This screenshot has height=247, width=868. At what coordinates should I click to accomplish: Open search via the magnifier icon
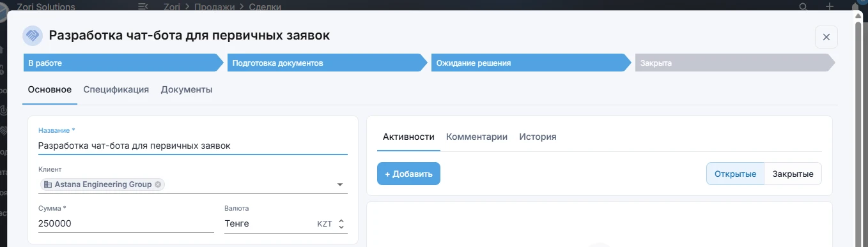803,6
